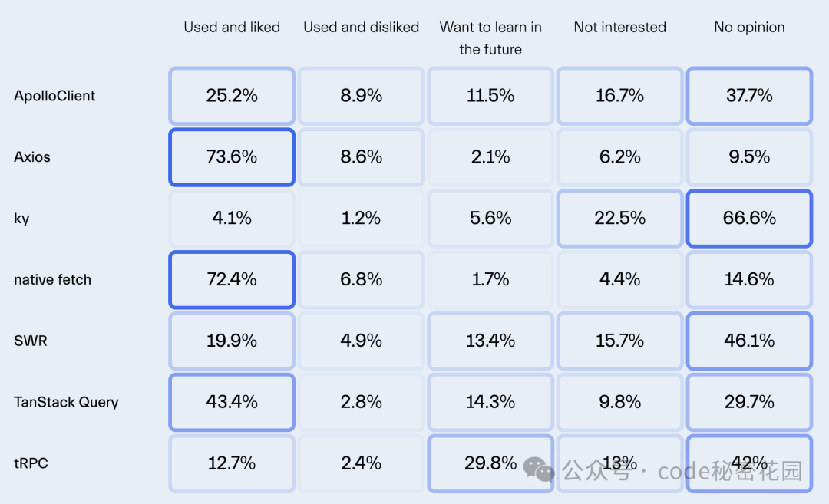Viewport: 829px width, 504px height.
Task: Click the Used and disliked column header
Action: (x=361, y=27)
